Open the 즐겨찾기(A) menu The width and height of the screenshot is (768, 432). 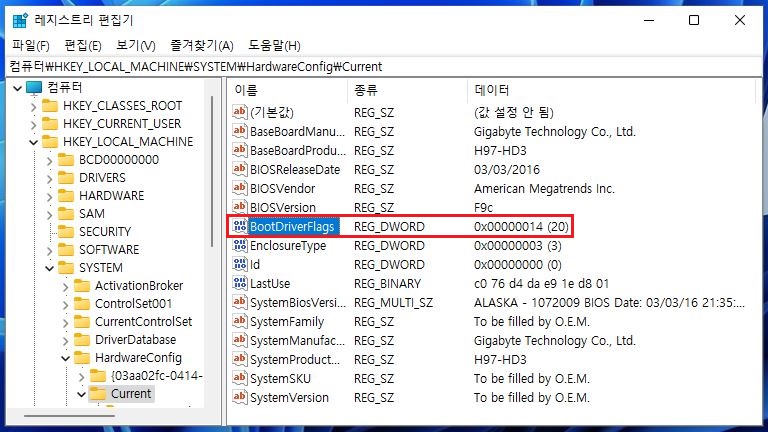(201, 46)
